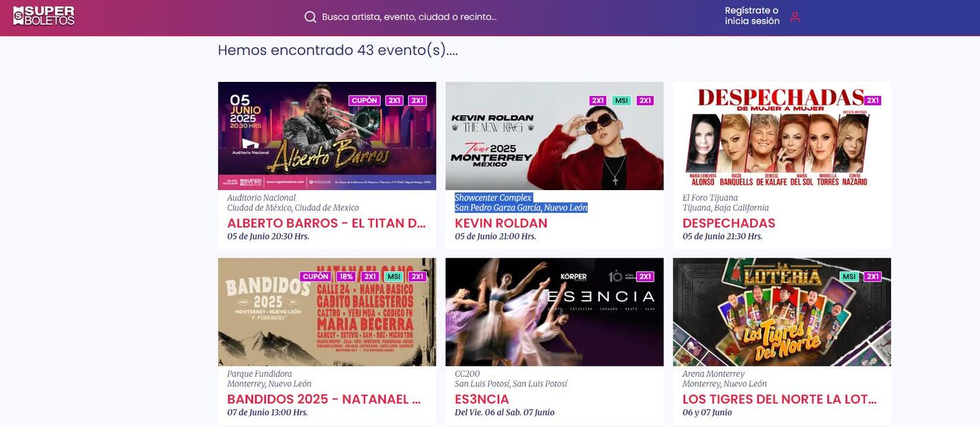Image resolution: width=980 pixels, height=427 pixels.
Task: Click the search magnifier icon
Action: (x=311, y=17)
